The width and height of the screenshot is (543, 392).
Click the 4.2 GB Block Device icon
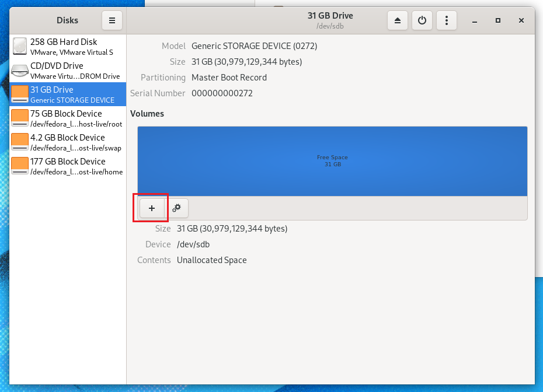[x=19, y=142]
